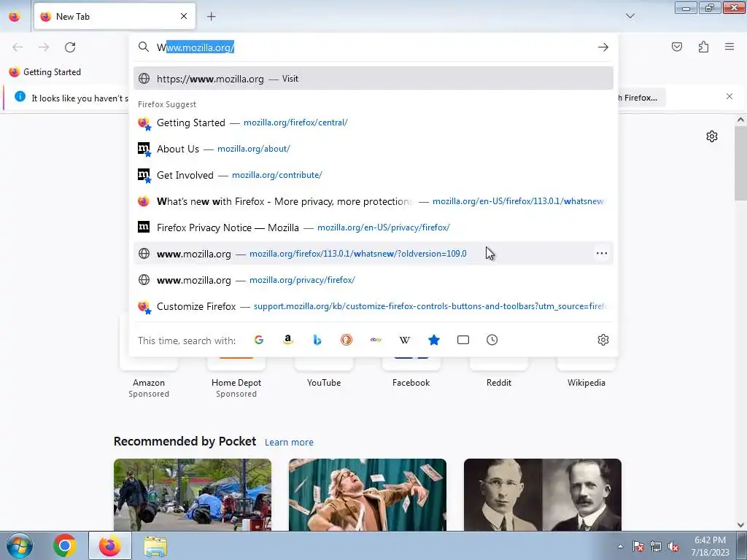Viewport: 747px width, 560px height.
Task: Open File Explorer from the taskbar
Action: point(155,545)
